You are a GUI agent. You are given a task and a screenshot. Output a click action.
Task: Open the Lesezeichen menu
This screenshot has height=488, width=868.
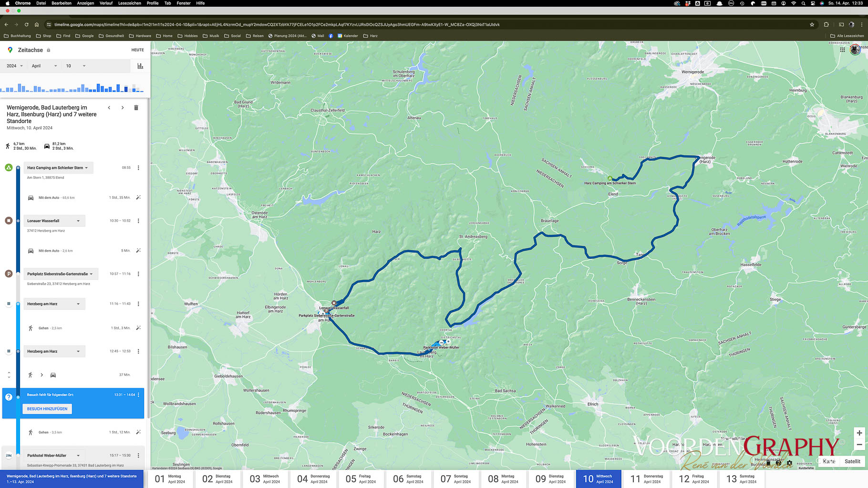[130, 3]
